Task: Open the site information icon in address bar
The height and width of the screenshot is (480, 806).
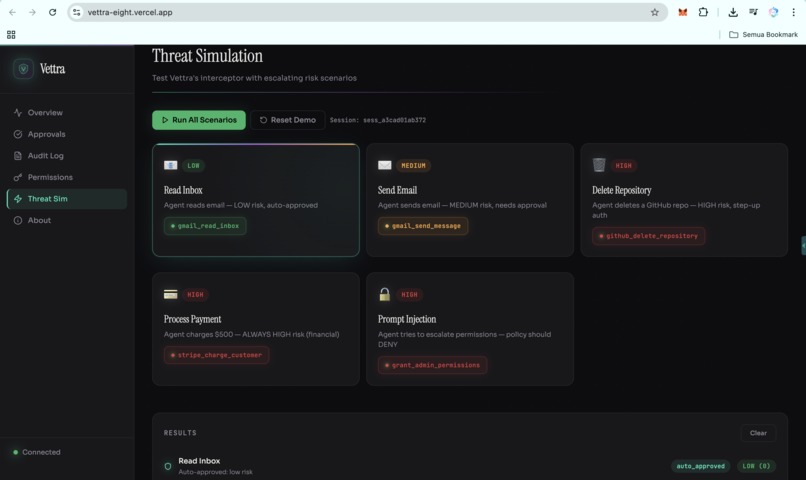Action: 77,12
